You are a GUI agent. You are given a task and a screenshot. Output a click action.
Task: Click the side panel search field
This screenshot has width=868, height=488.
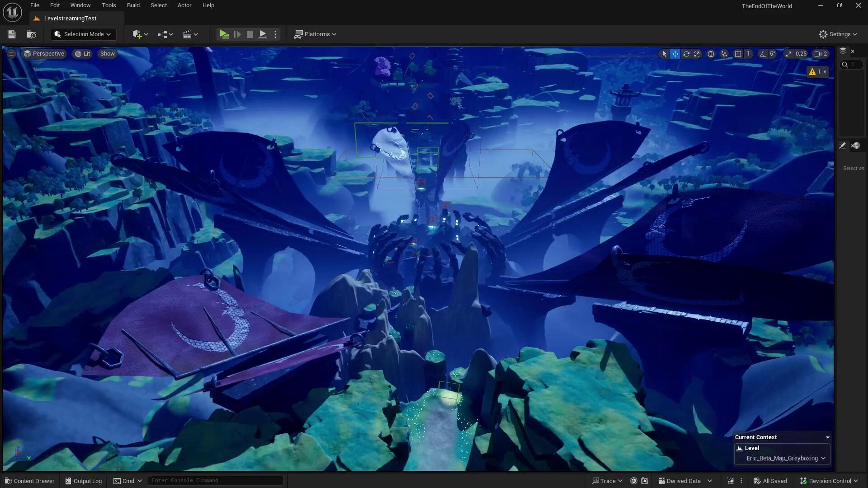pos(852,65)
